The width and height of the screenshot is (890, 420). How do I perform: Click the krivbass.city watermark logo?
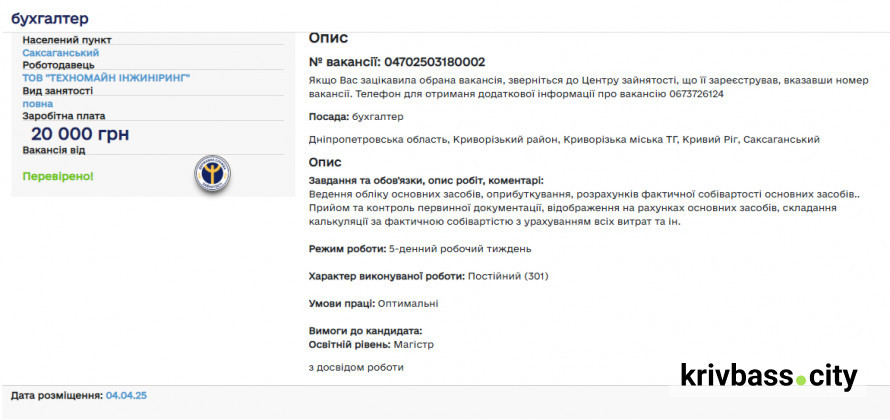point(769,377)
